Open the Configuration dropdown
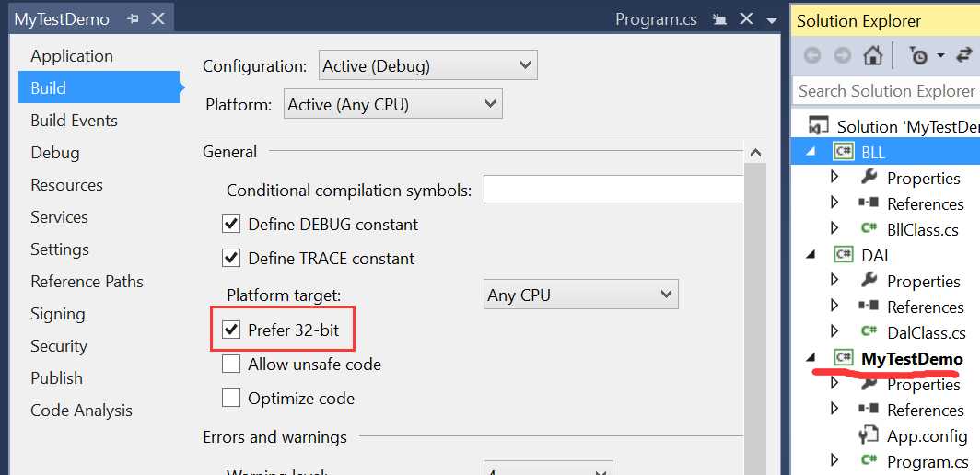 click(427, 65)
